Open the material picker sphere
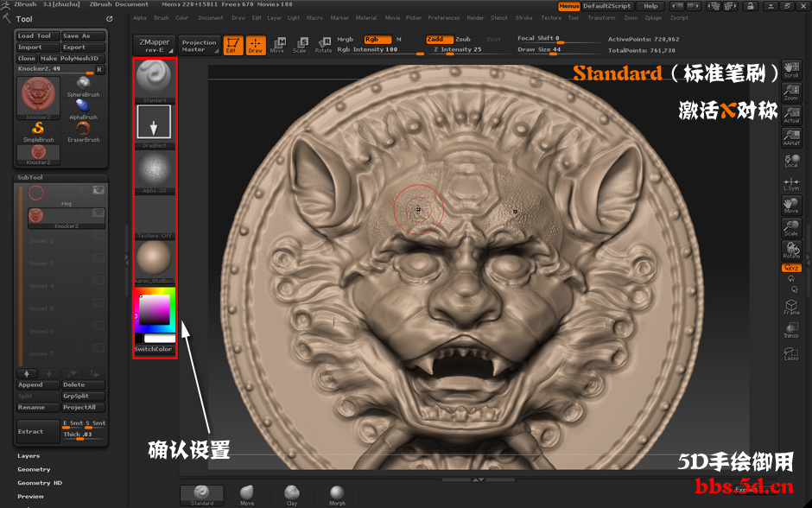The width and height of the screenshot is (812, 508). (x=155, y=262)
